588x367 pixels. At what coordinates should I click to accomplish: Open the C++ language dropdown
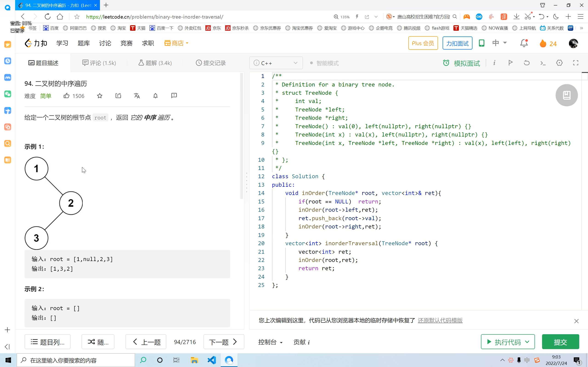click(x=276, y=63)
